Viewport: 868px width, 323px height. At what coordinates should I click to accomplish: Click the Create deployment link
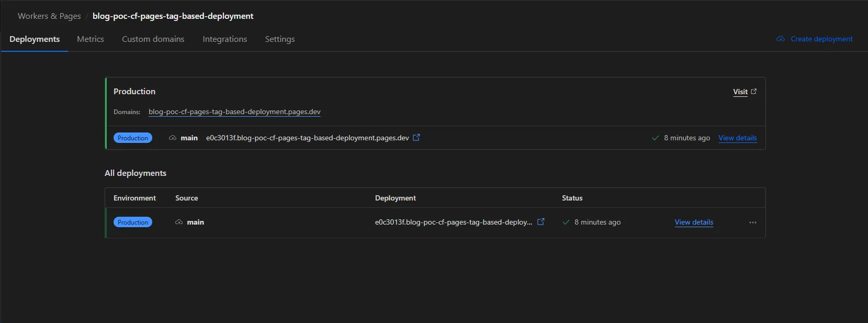click(x=821, y=39)
